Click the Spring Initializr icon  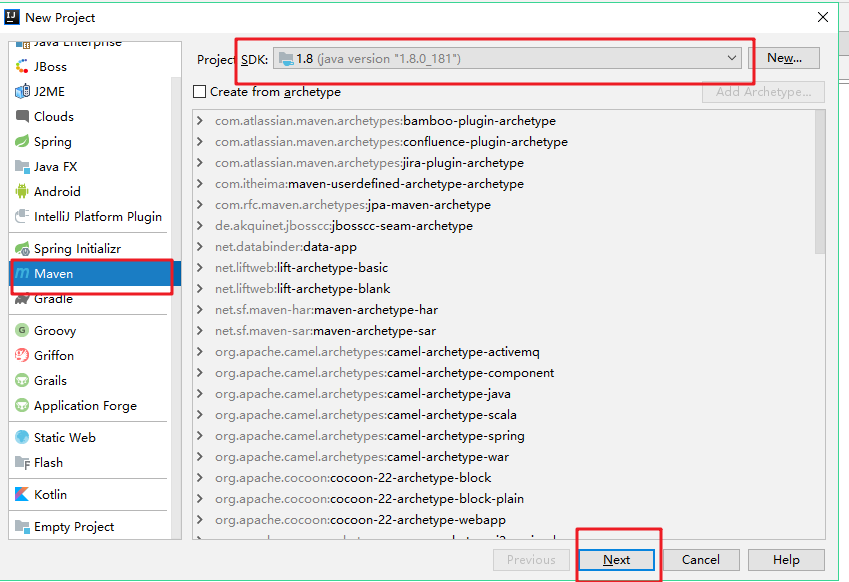tap(22, 249)
